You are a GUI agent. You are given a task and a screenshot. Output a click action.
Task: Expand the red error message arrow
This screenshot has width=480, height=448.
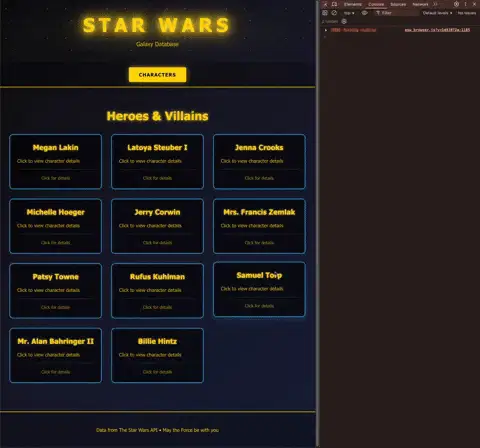tap(326, 30)
